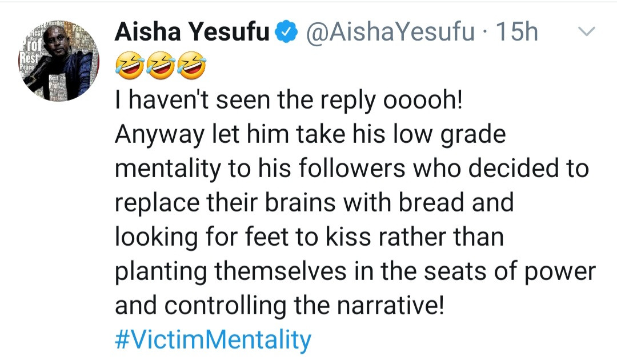Click the line "and controlling the narrative!"
Image resolution: width=617 pixels, height=364 pixels.
[279, 306]
